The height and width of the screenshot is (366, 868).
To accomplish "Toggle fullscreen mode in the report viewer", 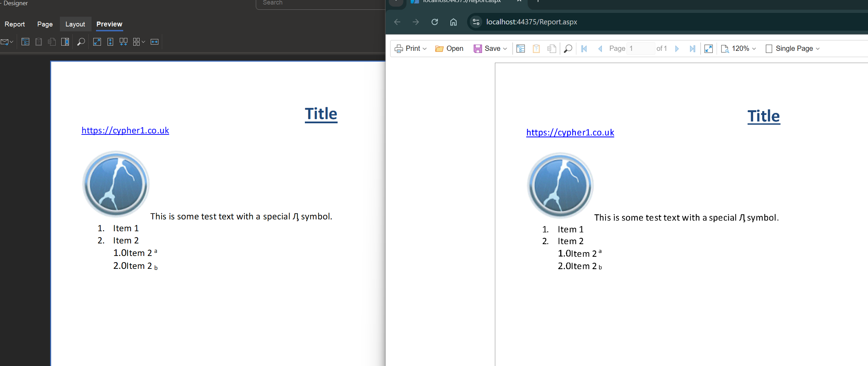I will [x=709, y=48].
